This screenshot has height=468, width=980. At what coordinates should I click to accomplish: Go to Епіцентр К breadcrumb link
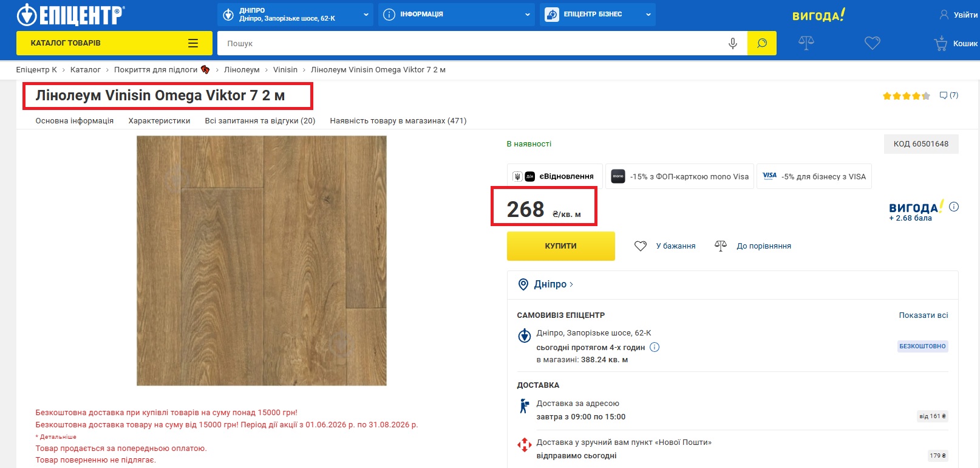tap(36, 70)
